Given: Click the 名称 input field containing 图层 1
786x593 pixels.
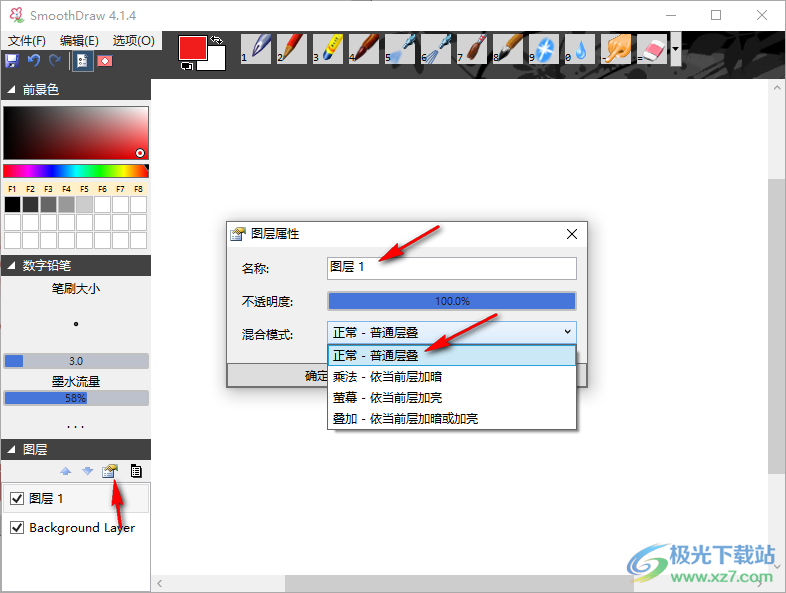Looking at the screenshot, I should pyautogui.click(x=452, y=268).
